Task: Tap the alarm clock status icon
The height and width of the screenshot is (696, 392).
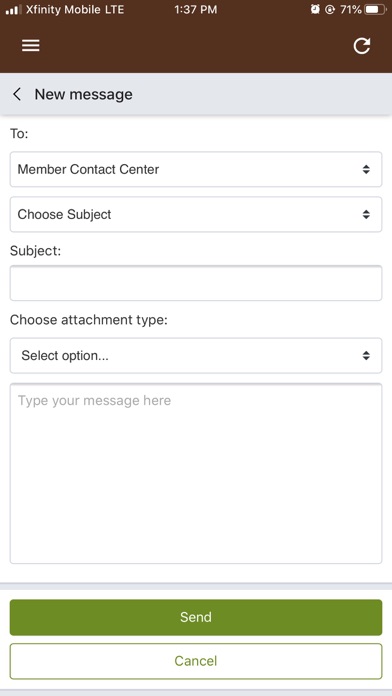Action: click(x=315, y=9)
